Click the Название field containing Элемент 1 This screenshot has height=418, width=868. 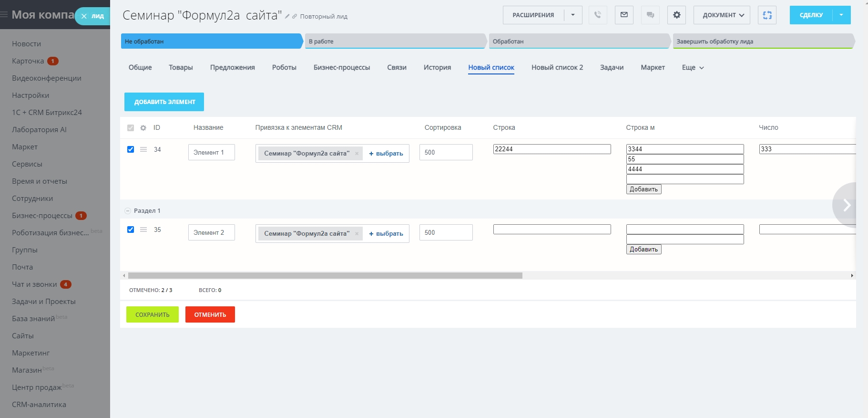click(x=211, y=152)
